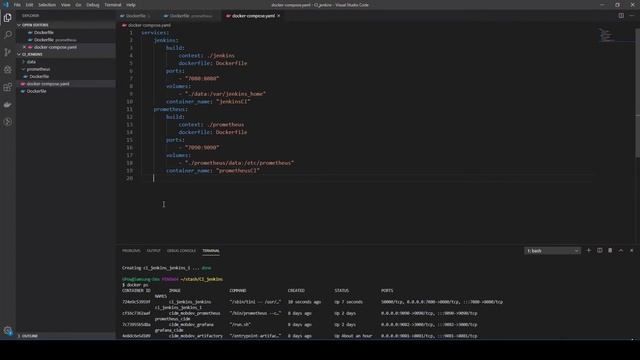Open the Docker view in the activity bar
Viewport: 640px width, 360px height.
pos(7,104)
